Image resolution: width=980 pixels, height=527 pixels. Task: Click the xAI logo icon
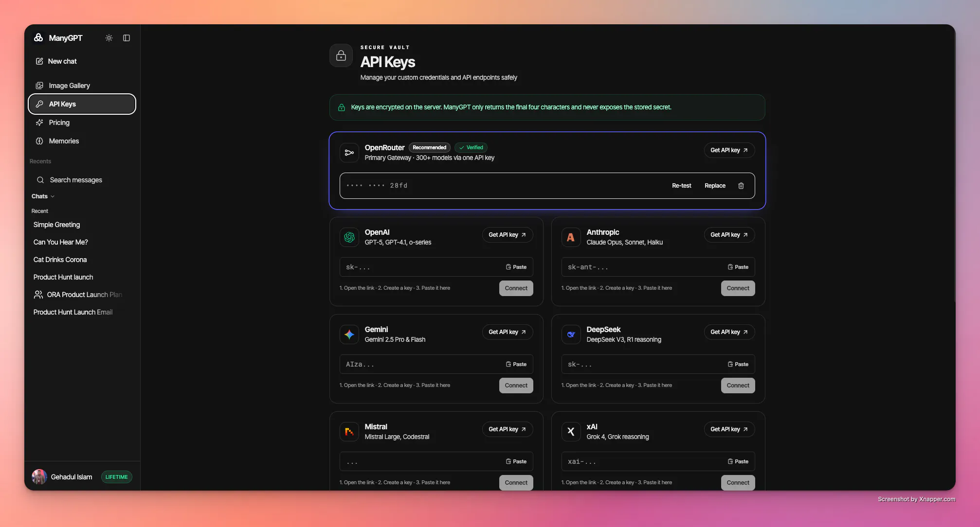[571, 432]
